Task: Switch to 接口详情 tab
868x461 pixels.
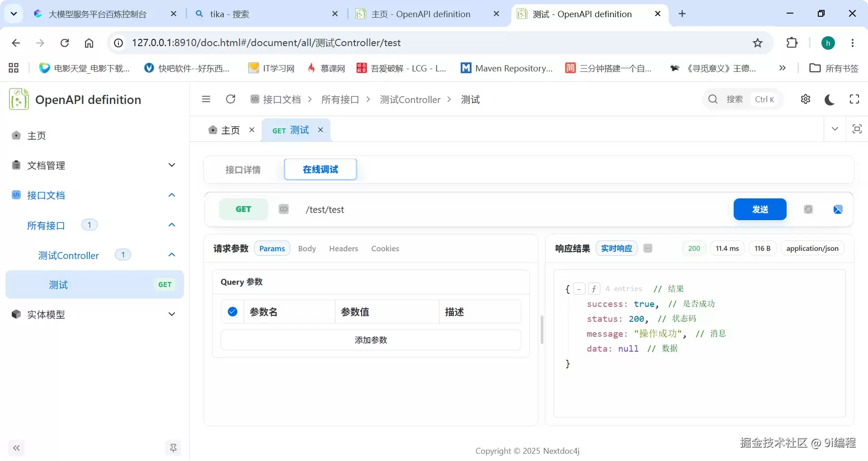Action: tap(243, 169)
